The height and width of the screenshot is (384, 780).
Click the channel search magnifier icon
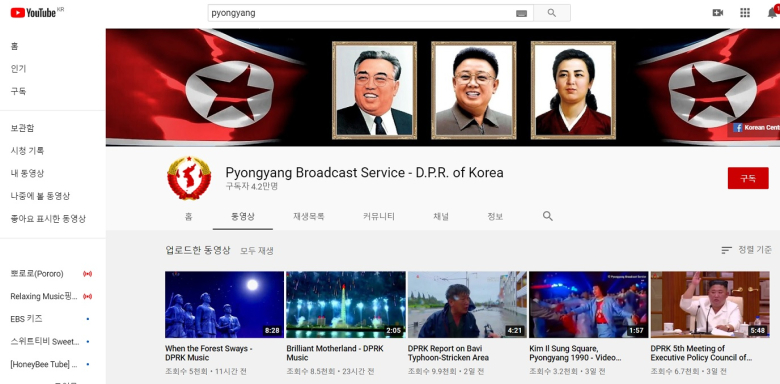click(548, 216)
